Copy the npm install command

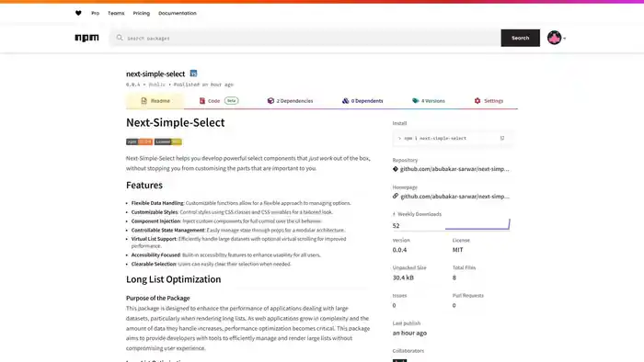point(502,138)
